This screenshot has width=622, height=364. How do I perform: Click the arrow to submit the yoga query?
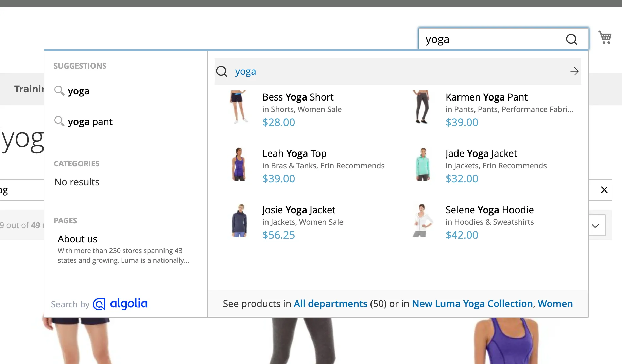pyautogui.click(x=574, y=71)
